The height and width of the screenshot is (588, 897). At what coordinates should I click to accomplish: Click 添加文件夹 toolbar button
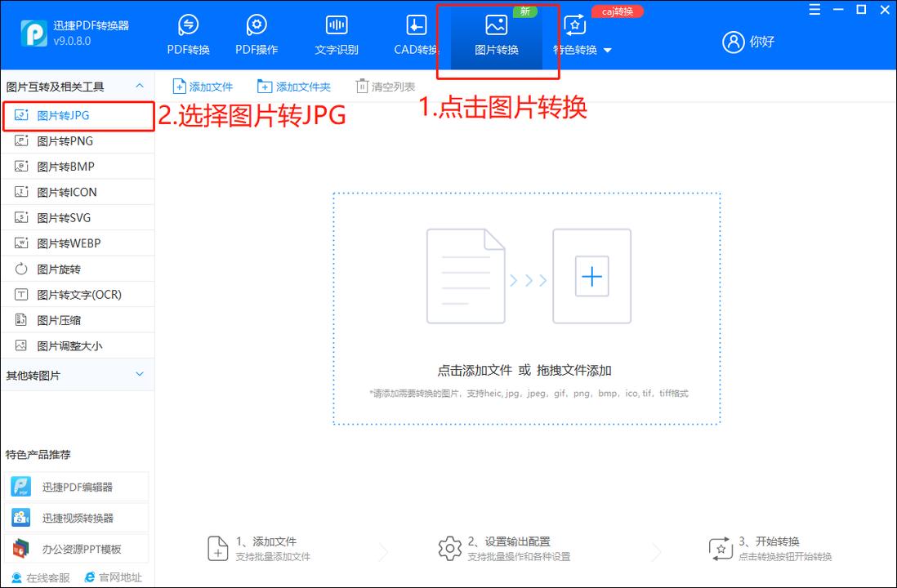coord(294,87)
